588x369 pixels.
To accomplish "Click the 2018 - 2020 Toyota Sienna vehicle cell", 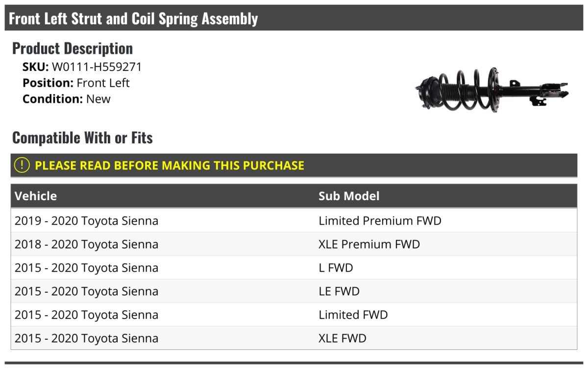I will 86,244.
